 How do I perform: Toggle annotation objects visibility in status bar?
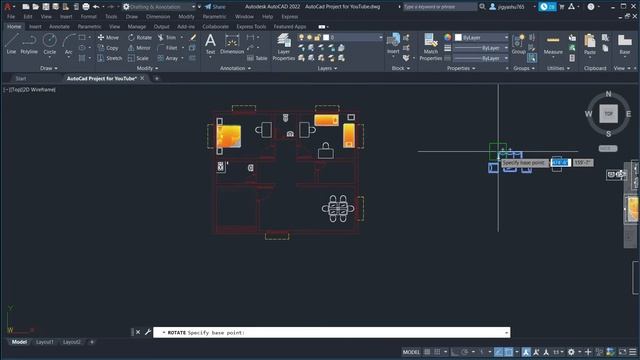pyautogui.click(x=526, y=352)
